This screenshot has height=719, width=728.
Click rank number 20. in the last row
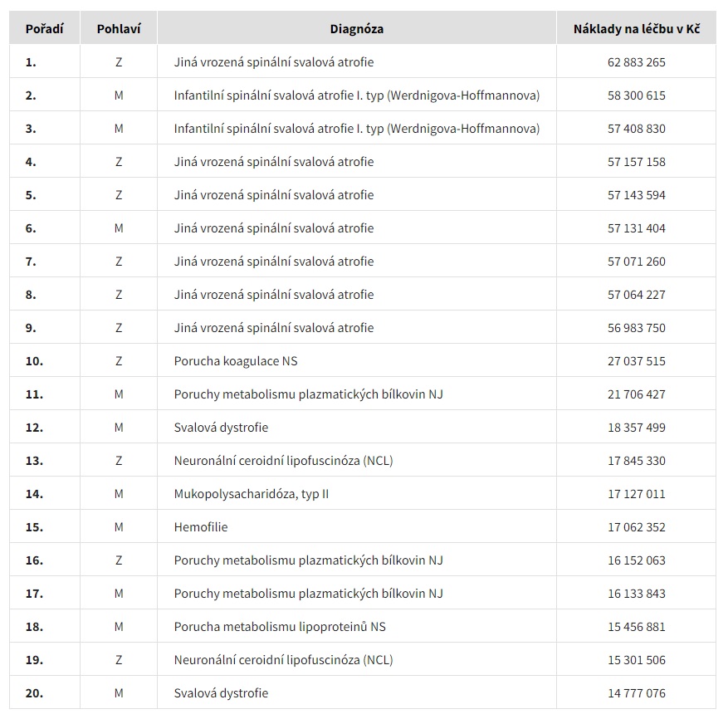click(34, 693)
